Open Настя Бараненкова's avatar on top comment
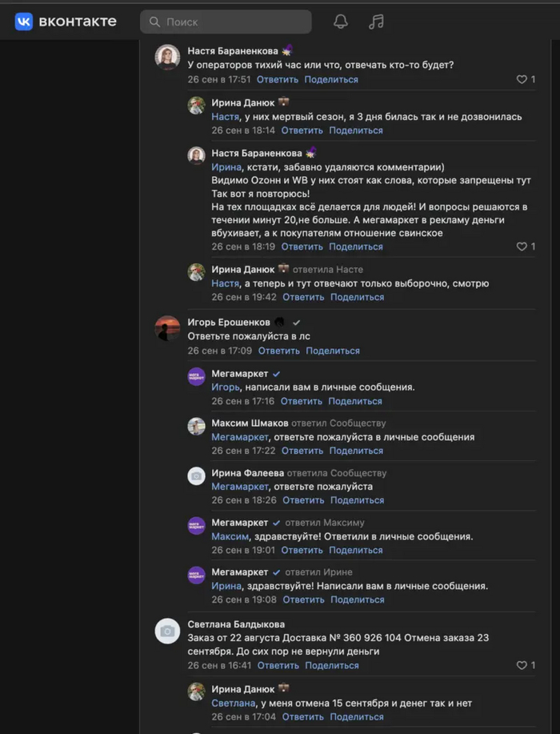The width and height of the screenshot is (560, 734). click(x=167, y=58)
